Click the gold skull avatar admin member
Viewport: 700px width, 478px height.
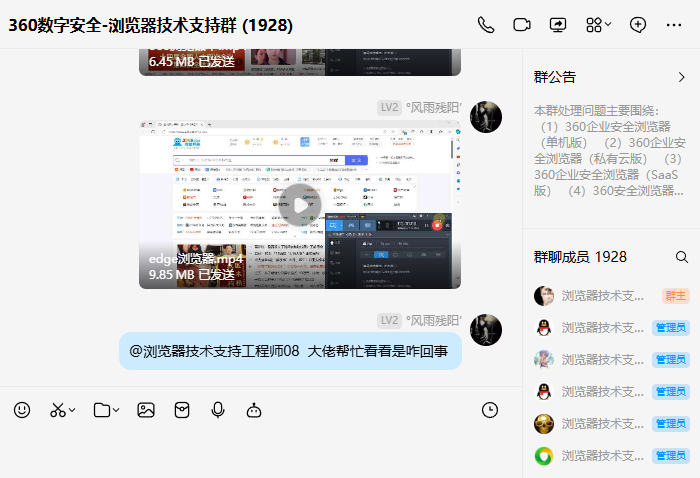pos(544,424)
